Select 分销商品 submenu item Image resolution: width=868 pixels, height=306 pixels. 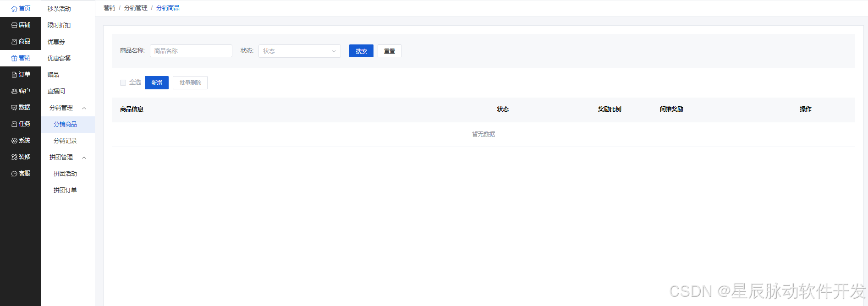click(x=68, y=124)
